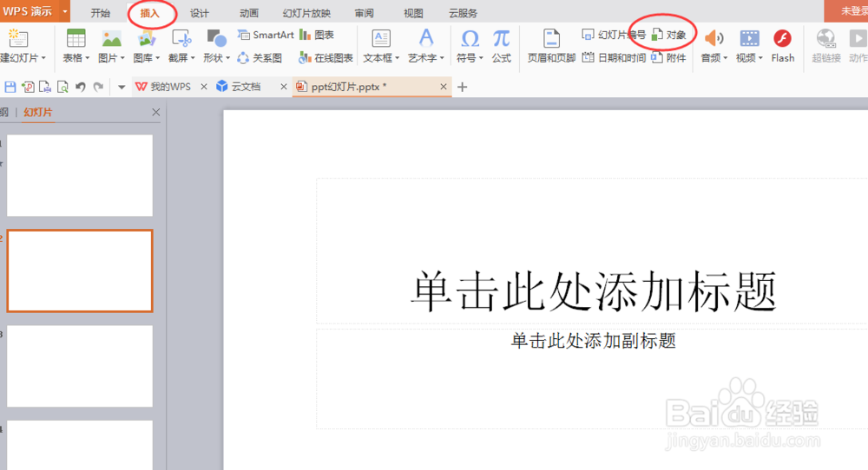Insert a 图表 chart
Screen dimensions: 868x470
tap(317, 35)
